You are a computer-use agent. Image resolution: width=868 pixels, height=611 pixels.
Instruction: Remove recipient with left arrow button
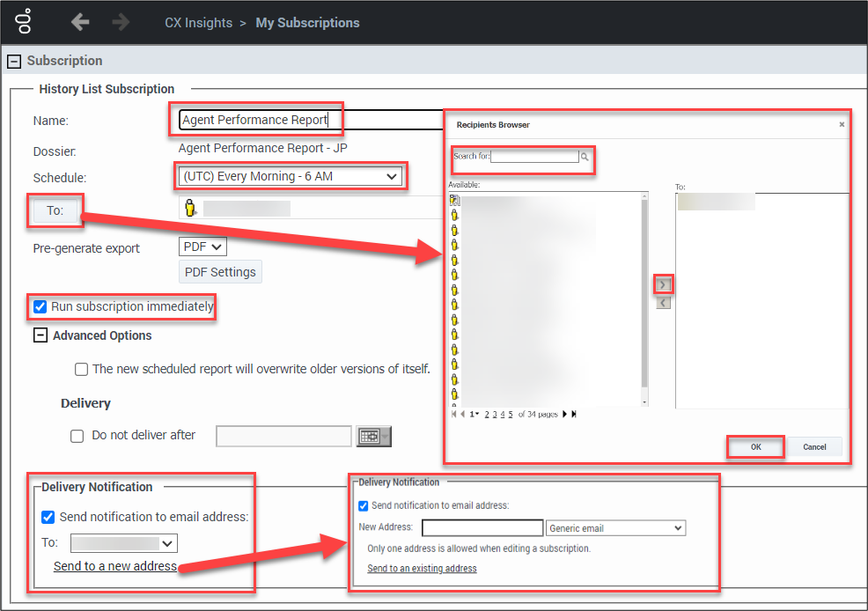point(664,303)
